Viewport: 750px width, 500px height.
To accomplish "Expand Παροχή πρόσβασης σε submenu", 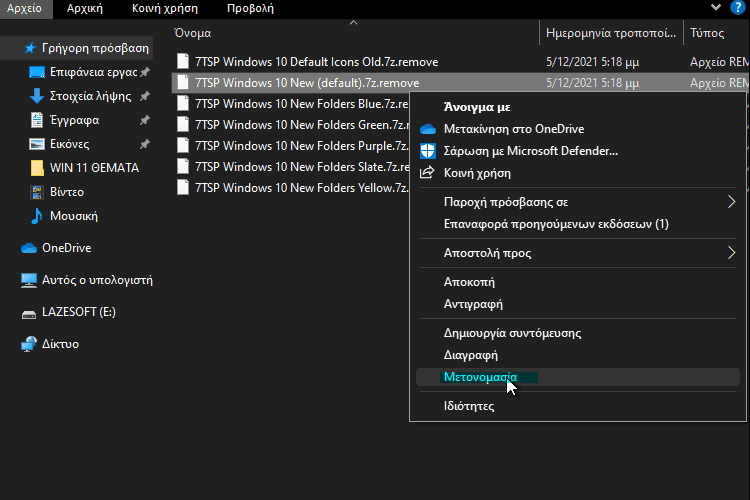I will pyautogui.click(x=578, y=202).
